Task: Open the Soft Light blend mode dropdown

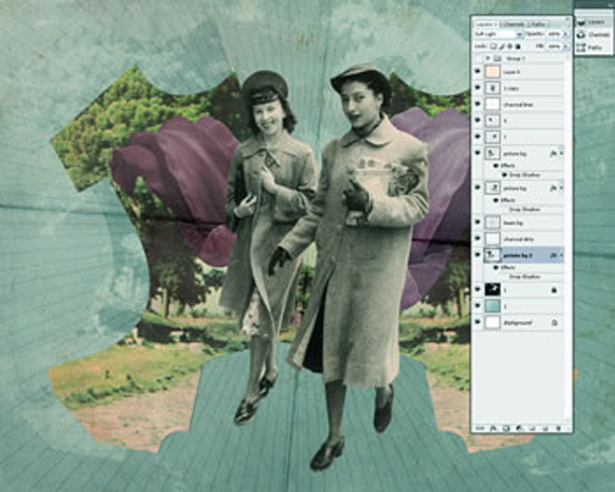Action: (x=499, y=34)
